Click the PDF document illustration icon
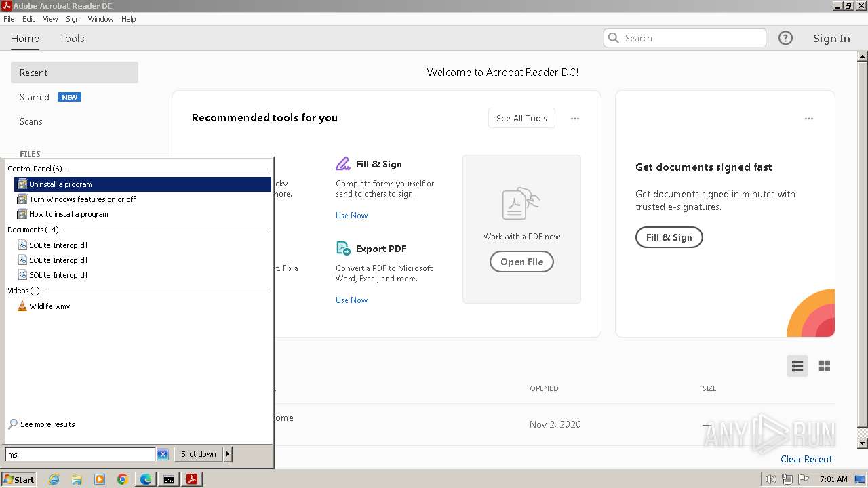This screenshot has height=488, width=868. [521, 204]
